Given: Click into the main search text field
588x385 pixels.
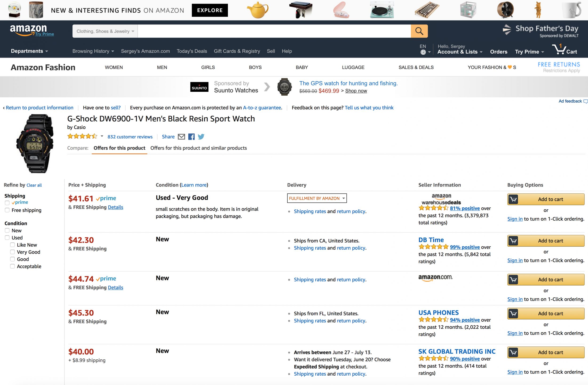Looking at the screenshot, I should pos(274,31).
